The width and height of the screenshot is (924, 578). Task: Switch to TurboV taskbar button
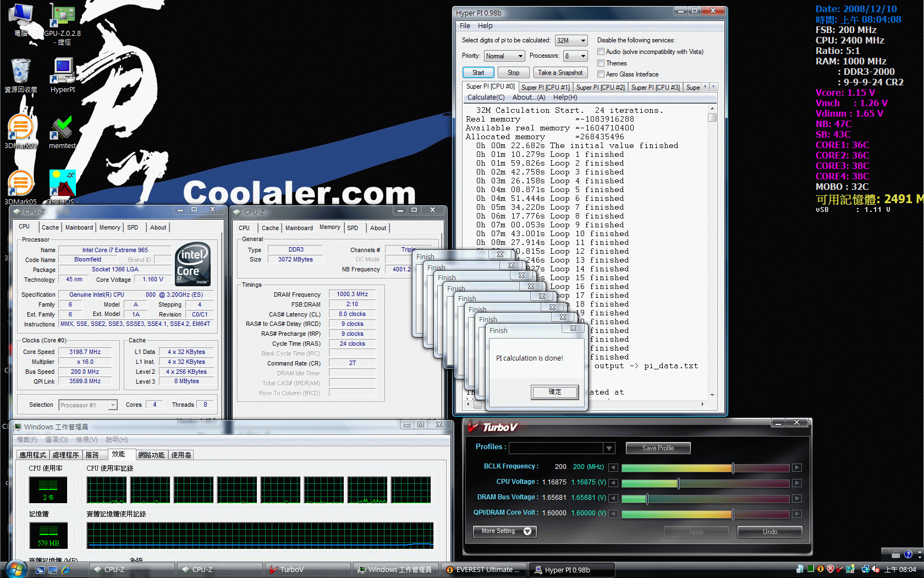coord(309,570)
